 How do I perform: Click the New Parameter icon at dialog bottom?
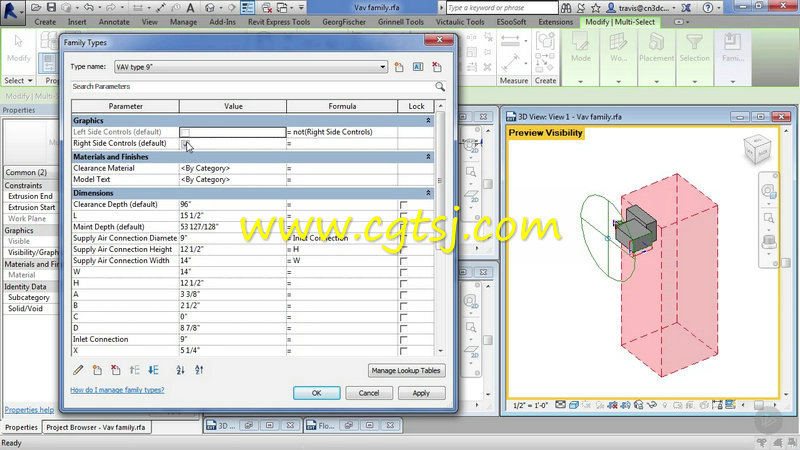tap(97, 370)
